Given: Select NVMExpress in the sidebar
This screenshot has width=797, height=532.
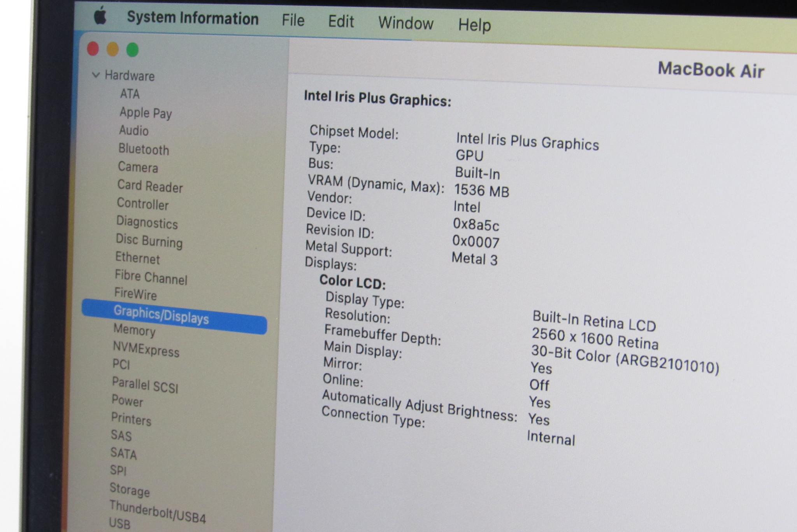Looking at the screenshot, I should (x=146, y=349).
